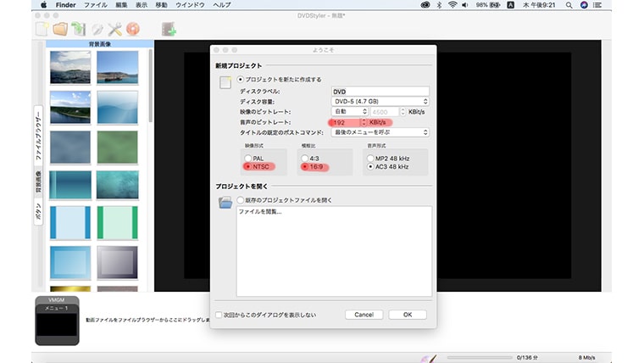The height and width of the screenshot is (363, 644).
Task: Open project with the folder toolbar icon
Action: [60, 29]
